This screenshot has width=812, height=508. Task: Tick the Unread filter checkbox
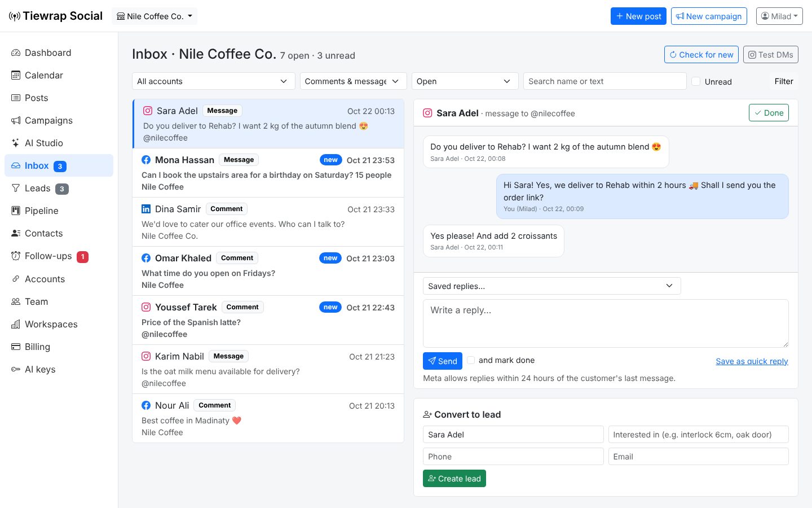point(696,81)
